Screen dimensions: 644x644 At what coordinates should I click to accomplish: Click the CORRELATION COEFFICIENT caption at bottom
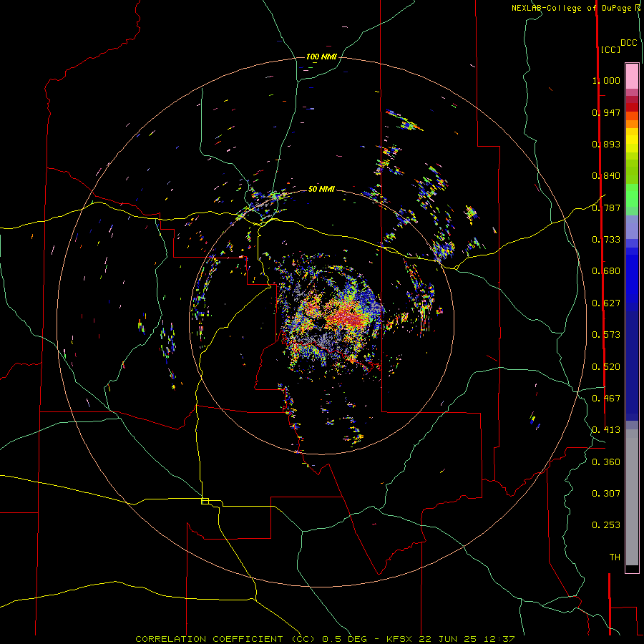pyautogui.click(x=325, y=639)
